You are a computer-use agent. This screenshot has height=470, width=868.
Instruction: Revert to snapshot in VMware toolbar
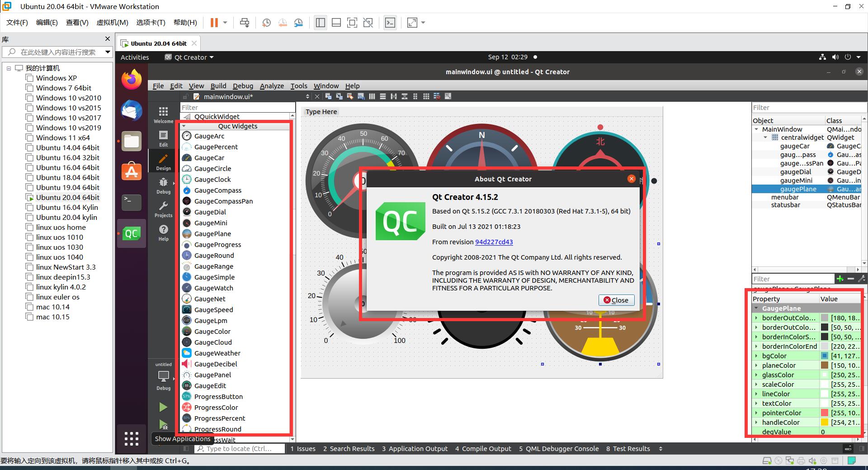tap(283, 23)
